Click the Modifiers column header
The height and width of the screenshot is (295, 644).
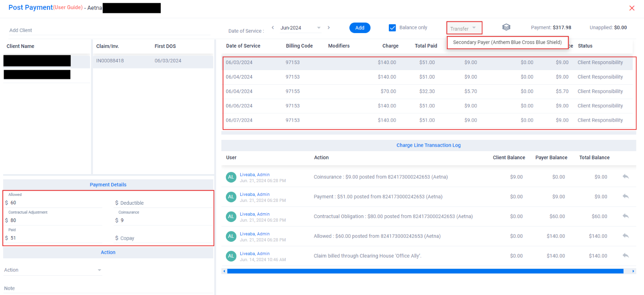click(339, 46)
